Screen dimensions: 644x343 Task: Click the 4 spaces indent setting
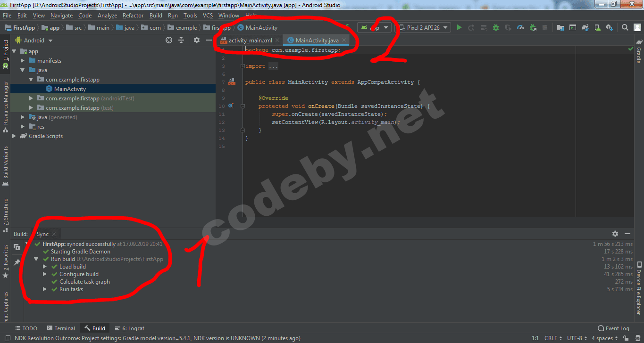tap(604, 338)
